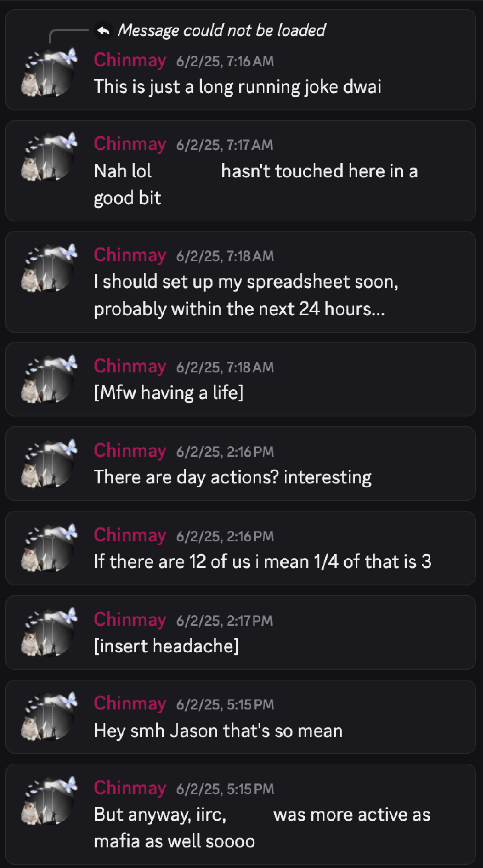The width and height of the screenshot is (483, 868).
Task: Select the "[Mfw having a life]" message text
Action: click(x=168, y=392)
